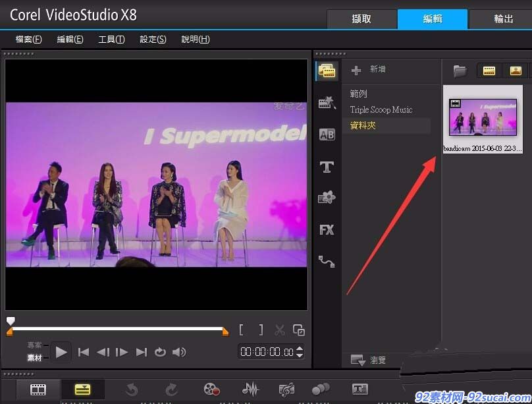
Task: Open the 設定(S) menu
Action: pos(153,40)
